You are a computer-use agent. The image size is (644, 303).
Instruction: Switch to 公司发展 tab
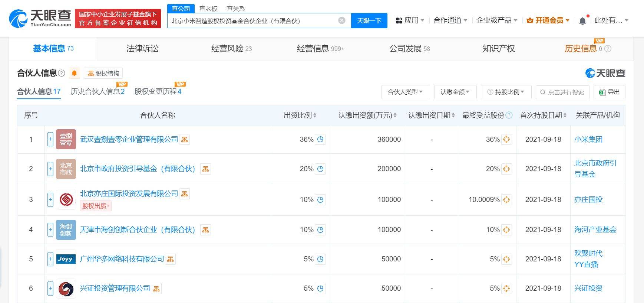[x=410, y=49]
